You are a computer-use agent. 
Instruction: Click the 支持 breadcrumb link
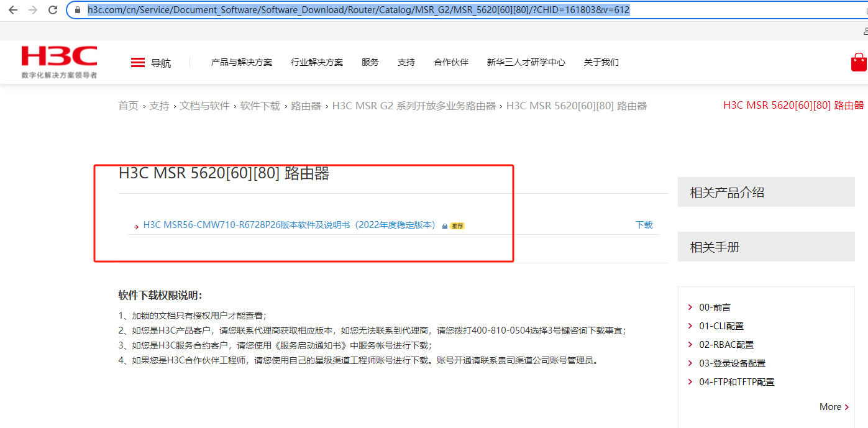coord(159,106)
